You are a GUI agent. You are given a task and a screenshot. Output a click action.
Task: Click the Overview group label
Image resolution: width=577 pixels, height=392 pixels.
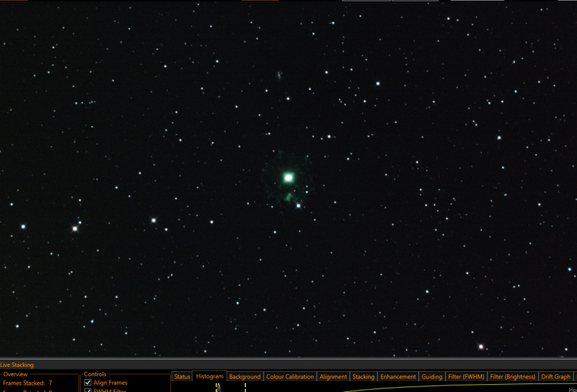click(x=15, y=374)
